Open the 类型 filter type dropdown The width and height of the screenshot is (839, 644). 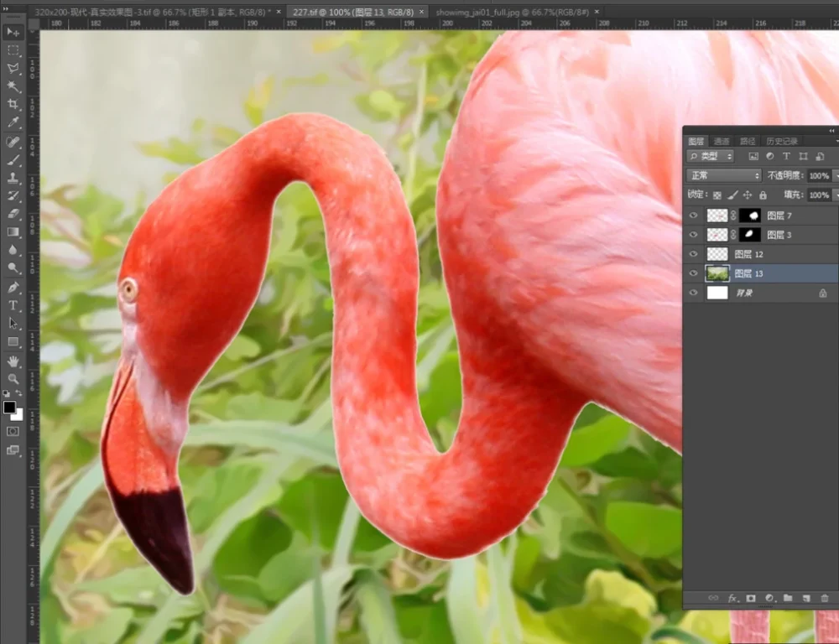710,156
